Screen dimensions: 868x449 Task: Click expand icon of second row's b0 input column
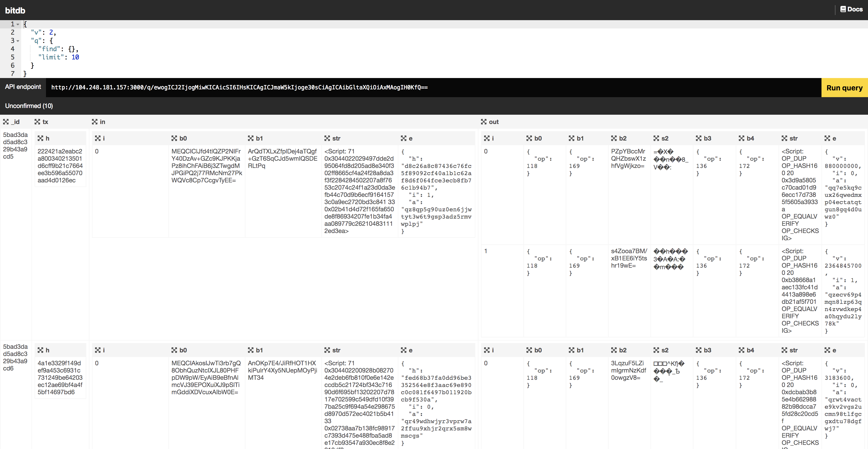click(174, 350)
